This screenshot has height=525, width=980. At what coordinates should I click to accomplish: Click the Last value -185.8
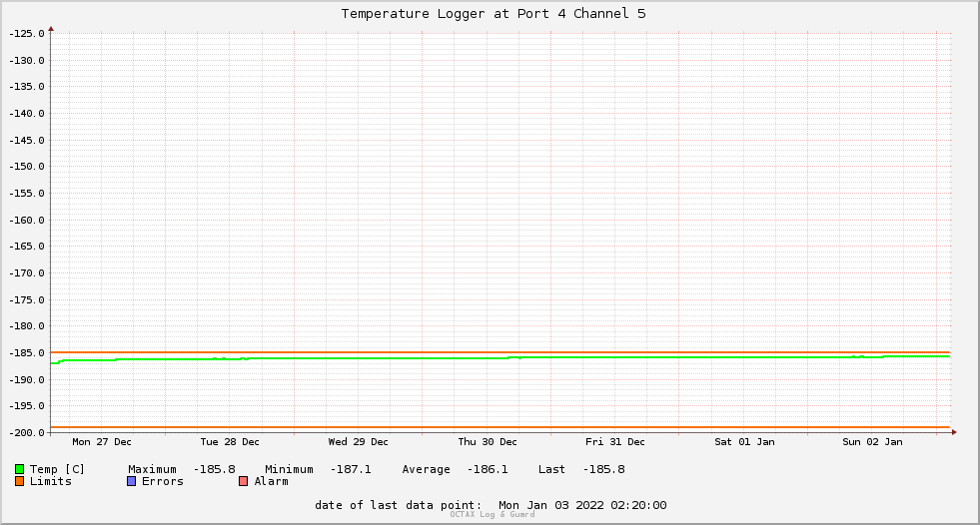click(x=603, y=469)
